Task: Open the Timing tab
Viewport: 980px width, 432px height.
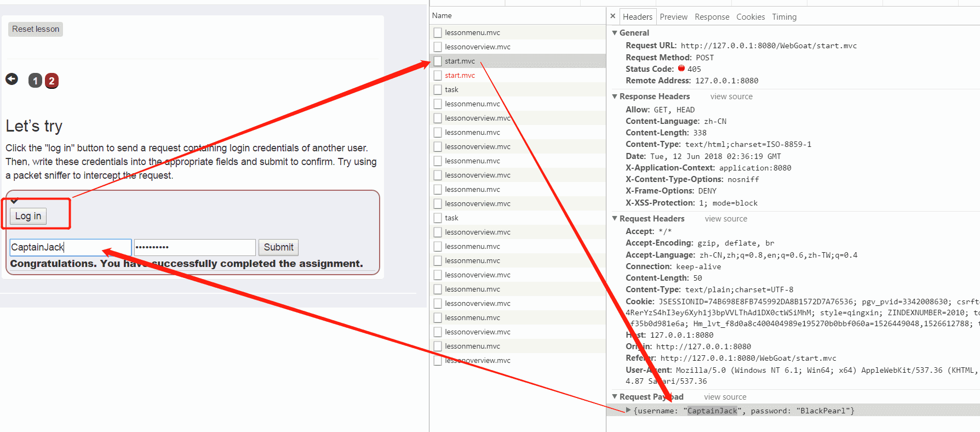Action: pos(784,17)
